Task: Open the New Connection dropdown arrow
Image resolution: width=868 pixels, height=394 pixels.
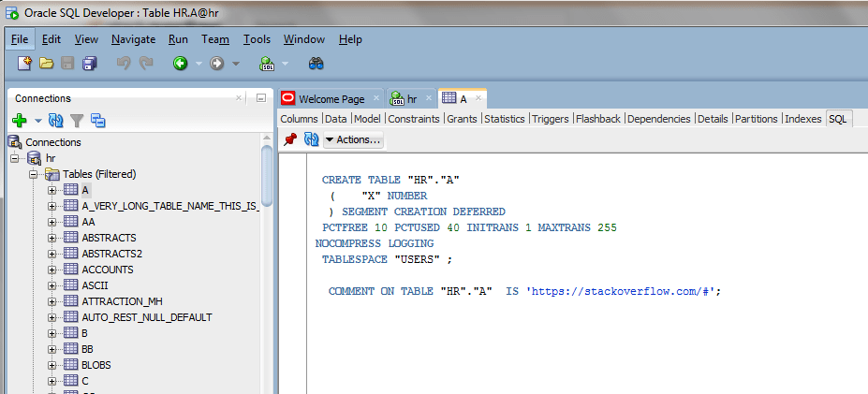Action: (x=38, y=121)
